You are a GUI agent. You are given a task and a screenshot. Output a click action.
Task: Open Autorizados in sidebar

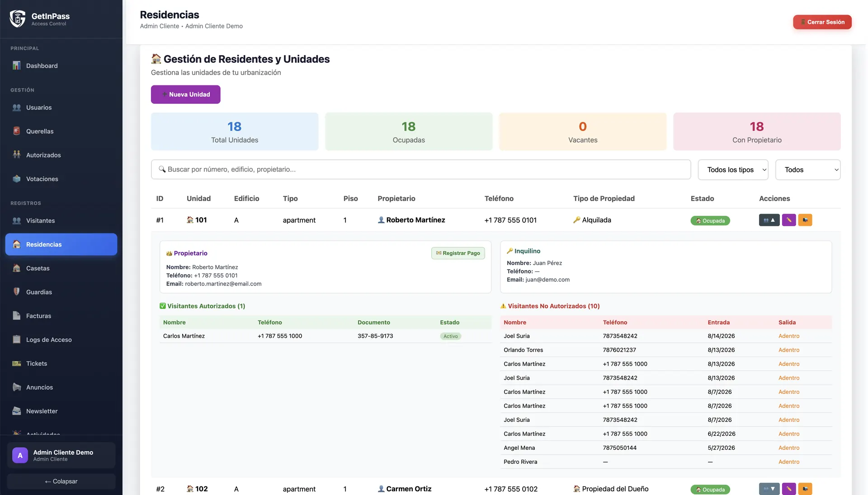pos(61,155)
